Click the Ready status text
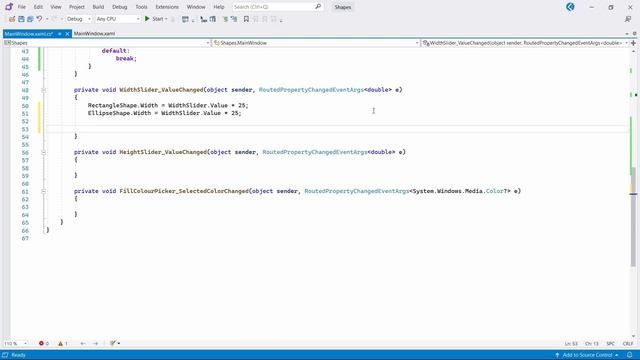Viewport: 640px width, 360px height. click(x=18, y=355)
